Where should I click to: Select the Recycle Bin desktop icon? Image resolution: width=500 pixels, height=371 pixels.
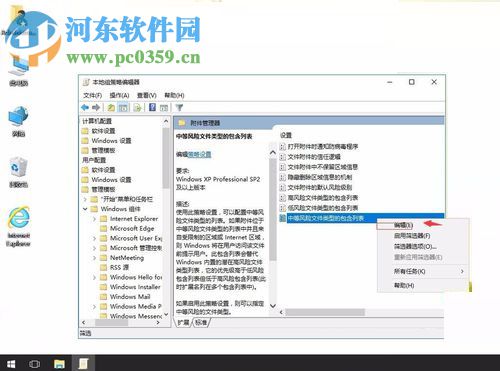point(19,172)
